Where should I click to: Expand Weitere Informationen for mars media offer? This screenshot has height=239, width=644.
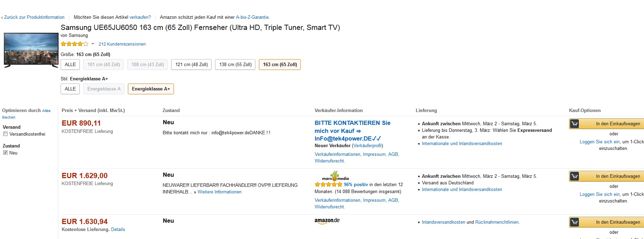219,192
